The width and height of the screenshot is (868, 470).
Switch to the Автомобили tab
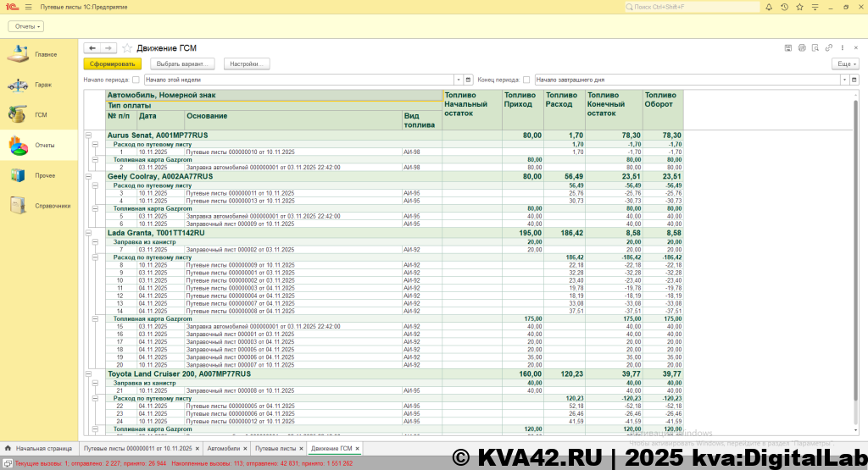click(223, 447)
